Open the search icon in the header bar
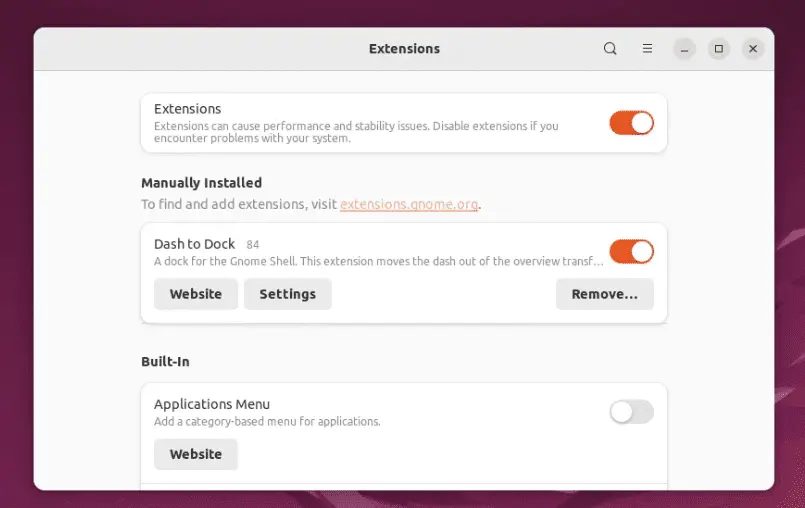This screenshot has width=805, height=508. tap(610, 49)
